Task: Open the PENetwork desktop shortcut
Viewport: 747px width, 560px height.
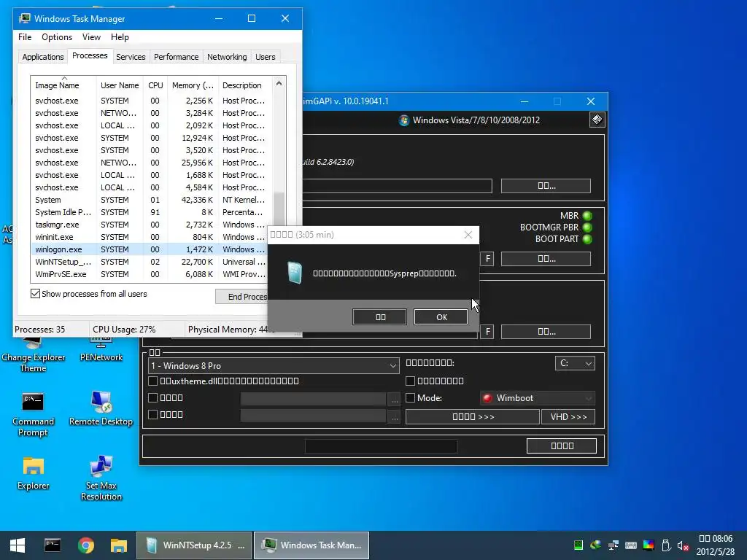Action: click(101, 349)
